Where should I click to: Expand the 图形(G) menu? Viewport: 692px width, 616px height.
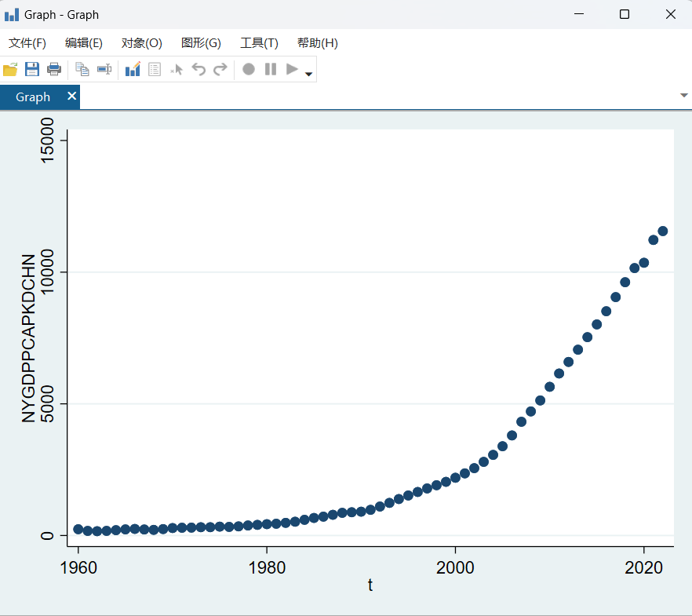tap(201, 43)
